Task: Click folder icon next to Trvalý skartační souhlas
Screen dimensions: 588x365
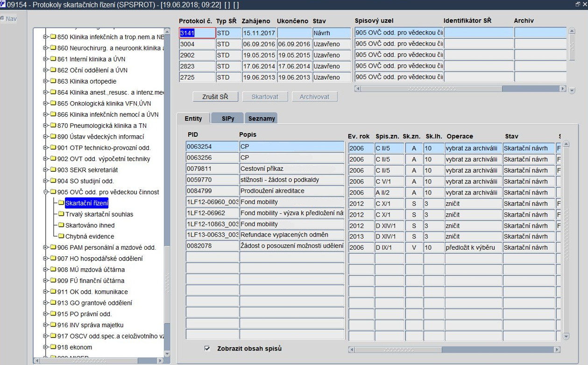Action: (x=61, y=214)
